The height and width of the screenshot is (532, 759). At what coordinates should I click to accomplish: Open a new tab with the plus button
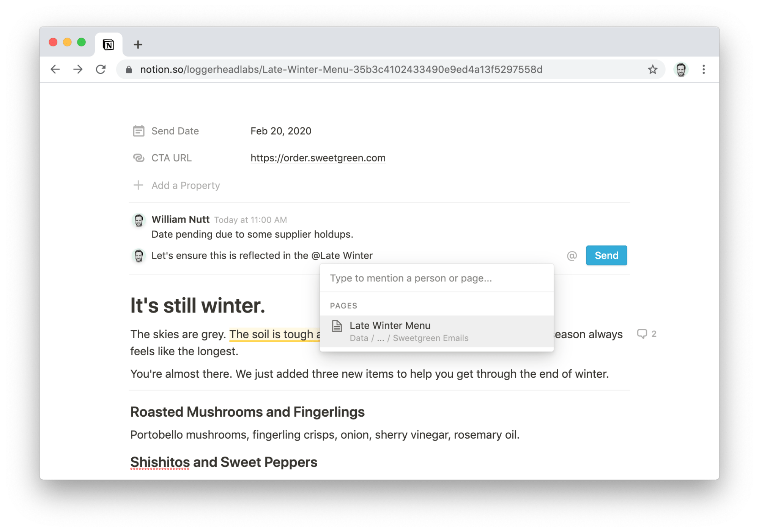tap(138, 44)
